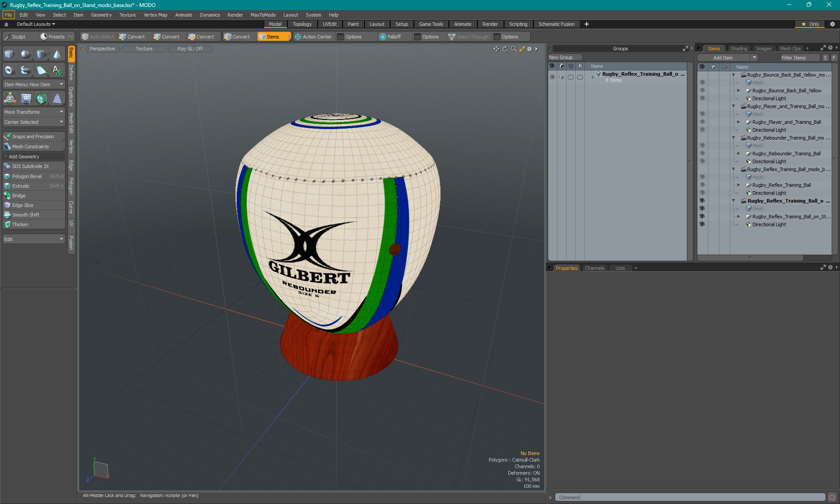This screenshot has width=840, height=504.
Task: Toggle eye icon of group Rugby_Reflex_Training_Ball_o
Action: click(x=552, y=77)
